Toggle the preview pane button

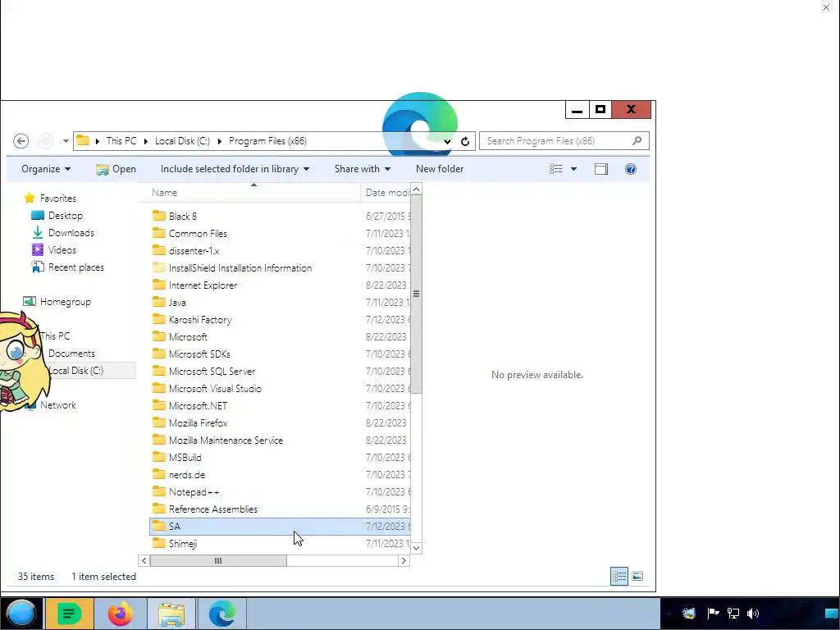601,169
